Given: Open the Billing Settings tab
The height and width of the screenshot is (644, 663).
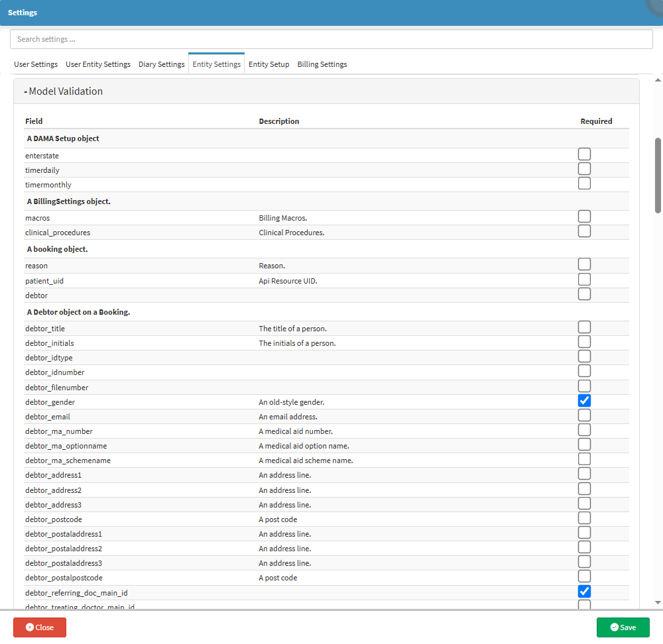Looking at the screenshot, I should click(x=322, y=64).
